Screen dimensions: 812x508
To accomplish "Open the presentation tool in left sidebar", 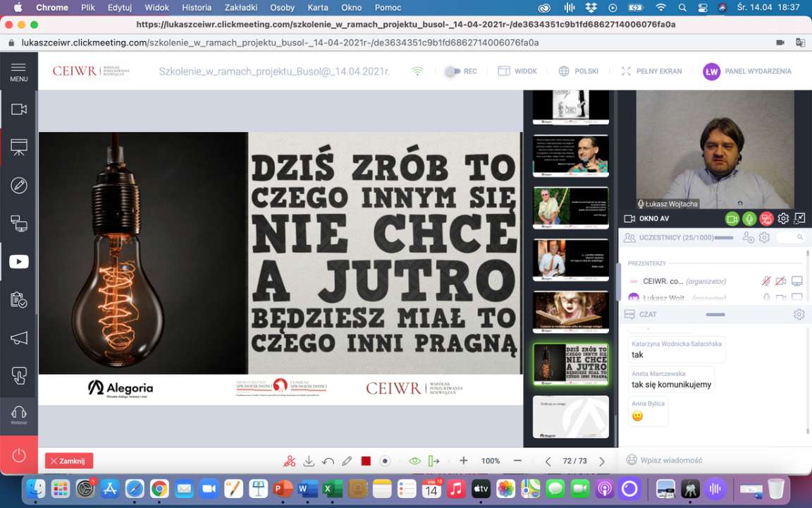I will (19, 147).
